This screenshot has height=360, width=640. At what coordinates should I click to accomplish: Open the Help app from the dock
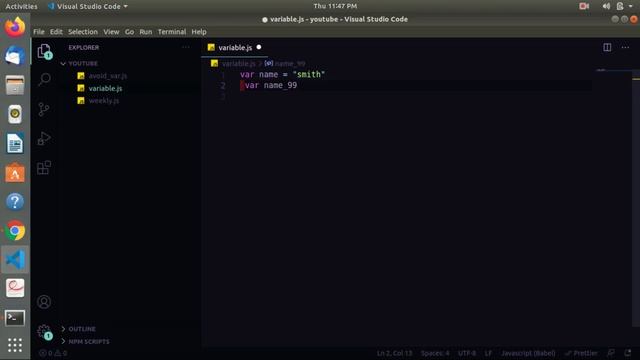pos(15,202)
